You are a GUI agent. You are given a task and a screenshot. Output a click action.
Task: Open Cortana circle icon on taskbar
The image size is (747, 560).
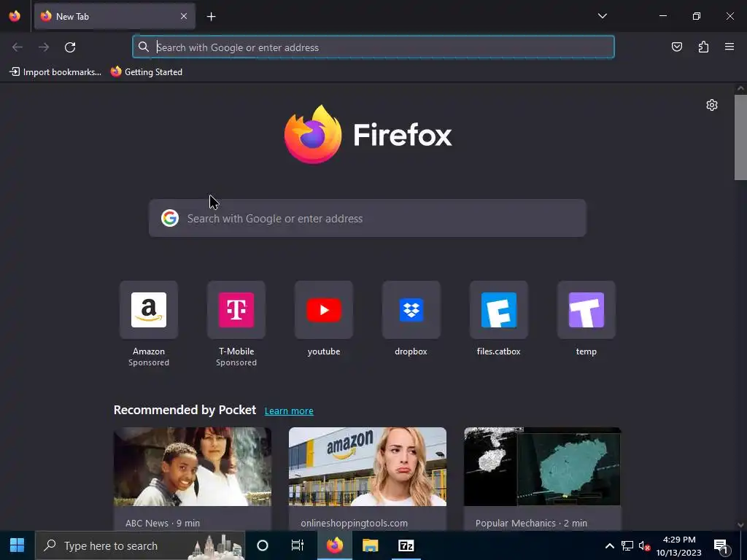(263, 545)
